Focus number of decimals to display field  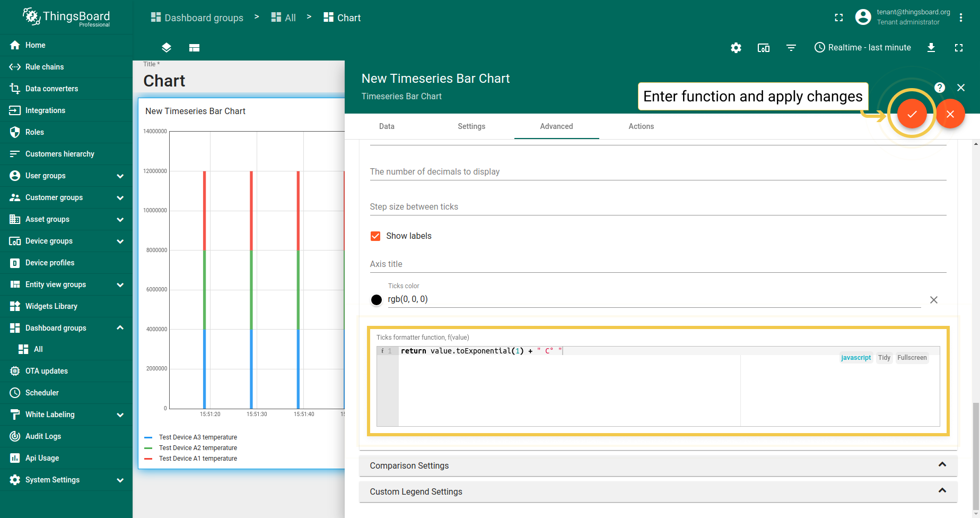pos(658,171)
